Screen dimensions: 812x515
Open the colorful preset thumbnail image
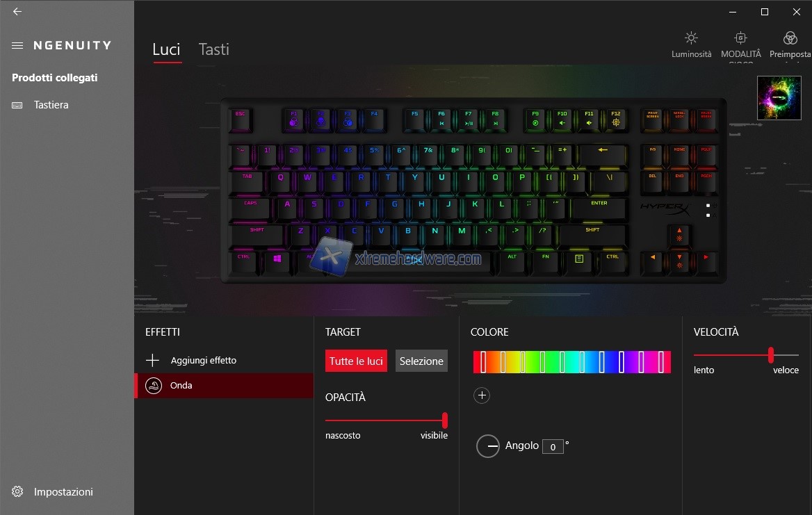779,98
